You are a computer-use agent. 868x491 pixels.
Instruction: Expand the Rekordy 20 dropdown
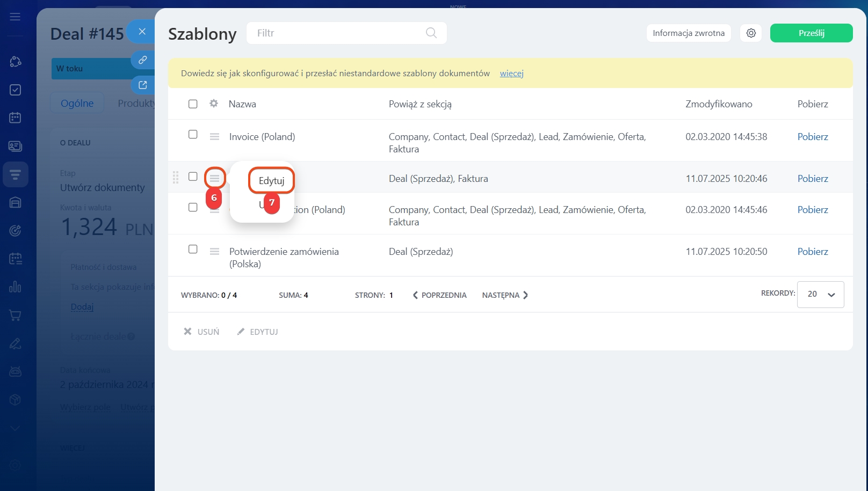click(x=820, y=295)
